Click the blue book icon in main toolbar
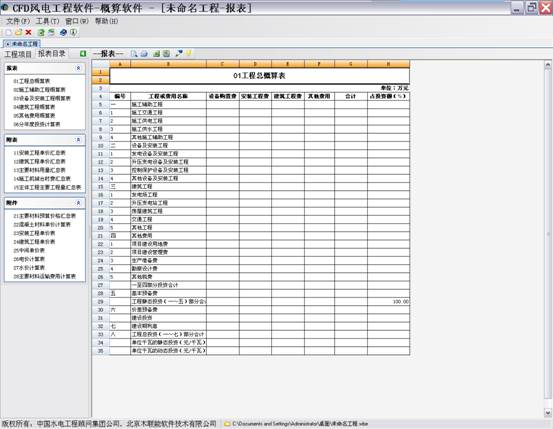This screenshot has width=553, height=429. [x=63, y=32]
